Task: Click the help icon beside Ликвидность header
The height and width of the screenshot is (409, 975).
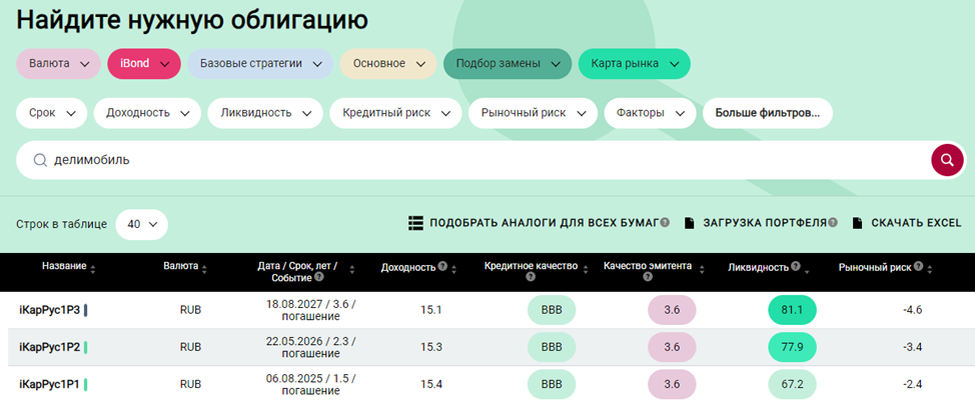Action: [x=797, y=267]
